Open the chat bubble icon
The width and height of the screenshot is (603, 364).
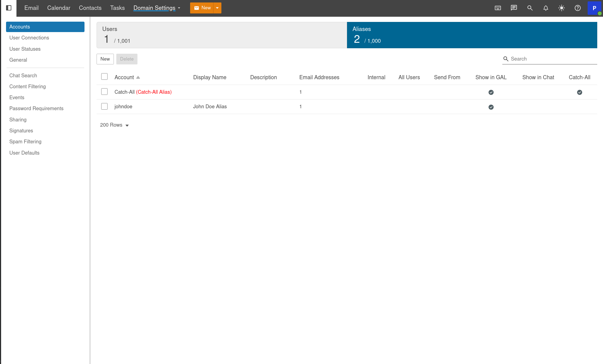[514, 8]
